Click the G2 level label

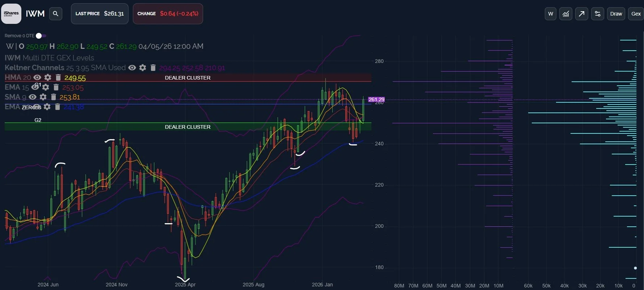click(38, 120)
